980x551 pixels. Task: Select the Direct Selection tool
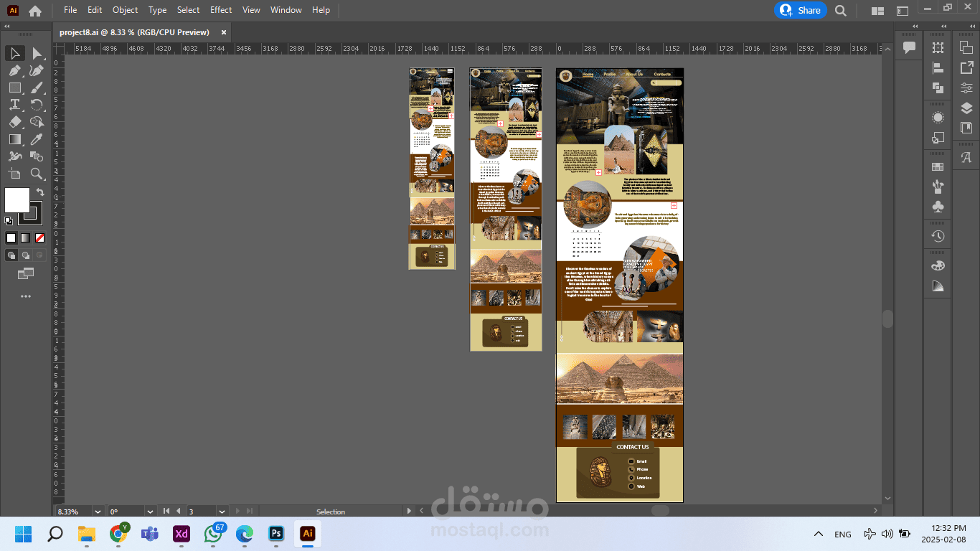tap(37, 54)
